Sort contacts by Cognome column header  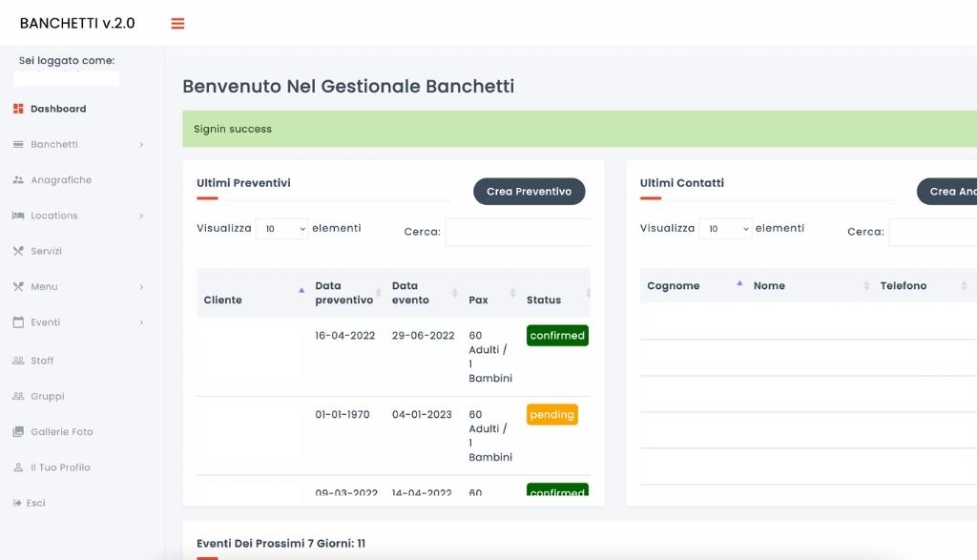674,286
